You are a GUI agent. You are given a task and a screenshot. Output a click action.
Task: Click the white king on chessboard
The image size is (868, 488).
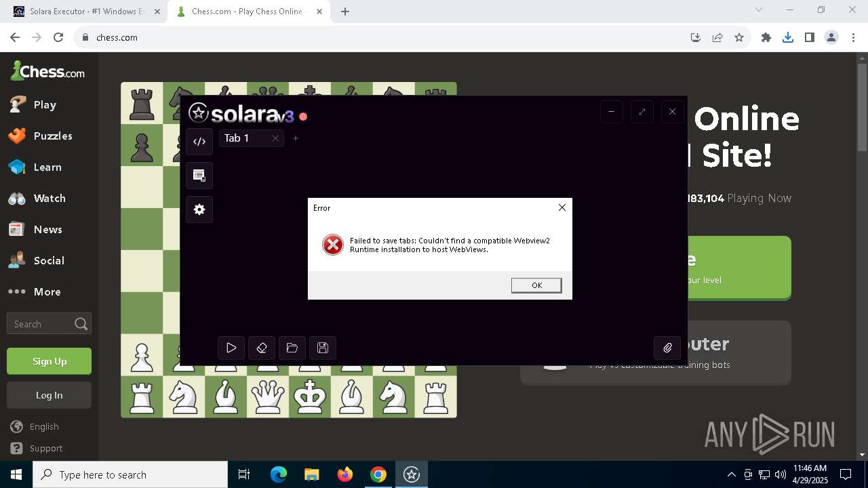coord(310,396)
